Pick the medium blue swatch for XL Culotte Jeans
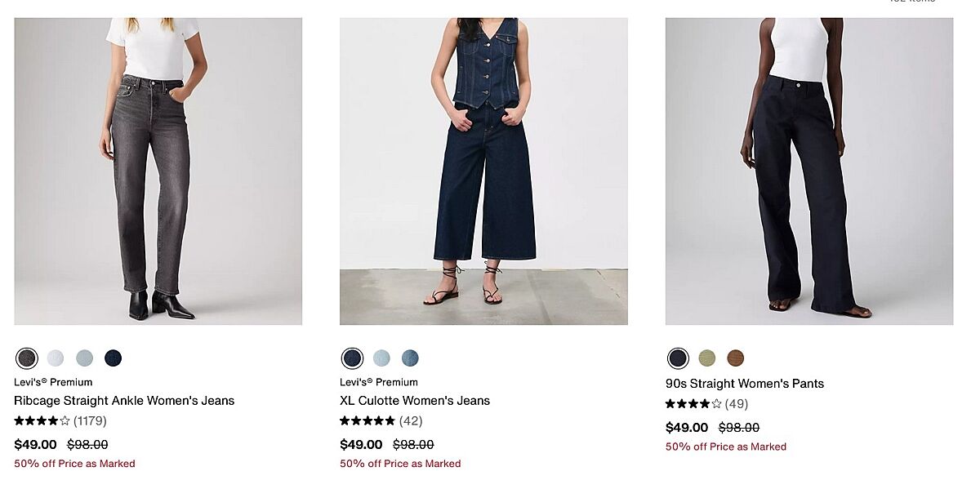The image size is (980, 480). (x=410, y=358)
